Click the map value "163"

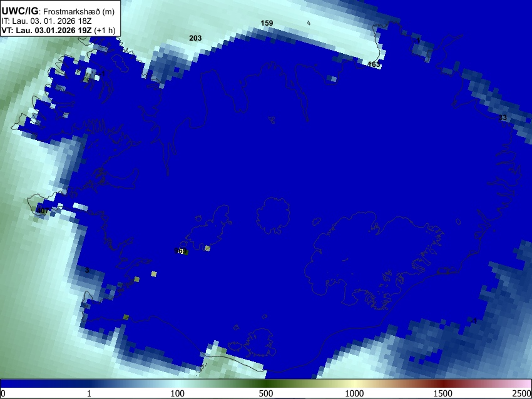coord(374,64)
